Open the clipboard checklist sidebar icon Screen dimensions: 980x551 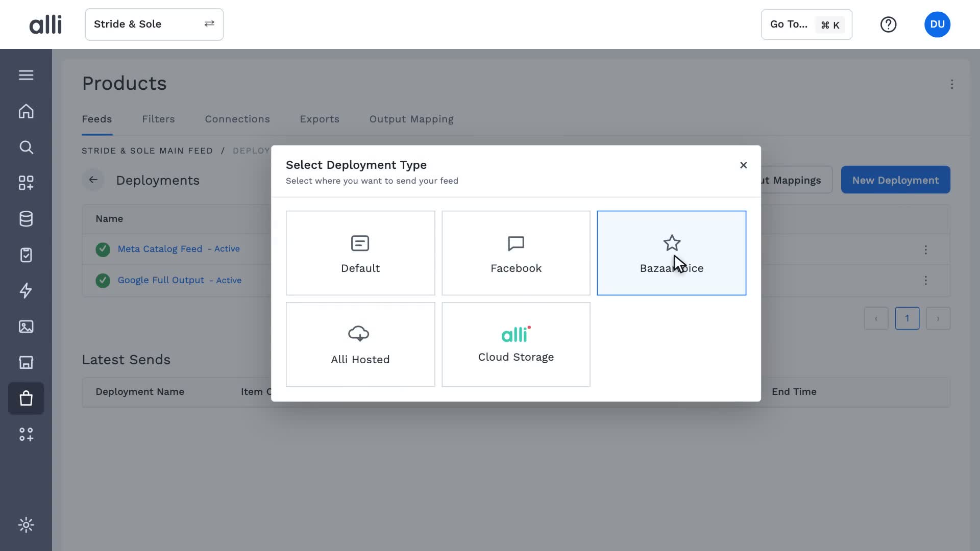(26, 255)
